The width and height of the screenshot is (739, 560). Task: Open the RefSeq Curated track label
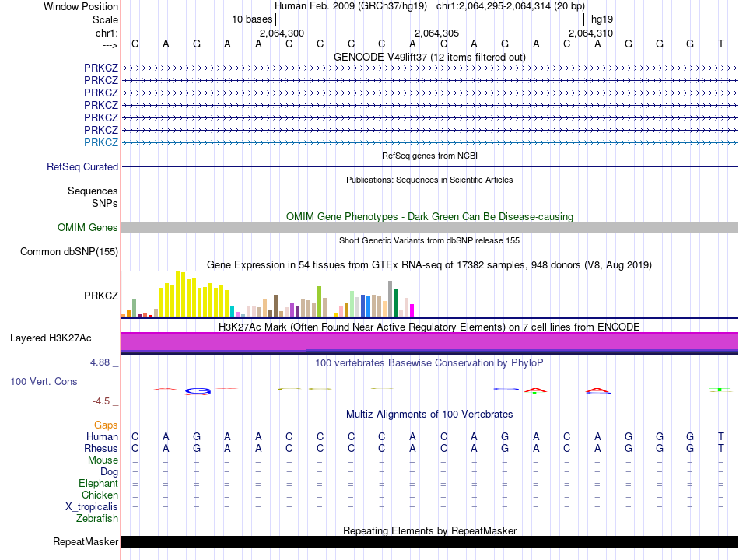[82, 166]
